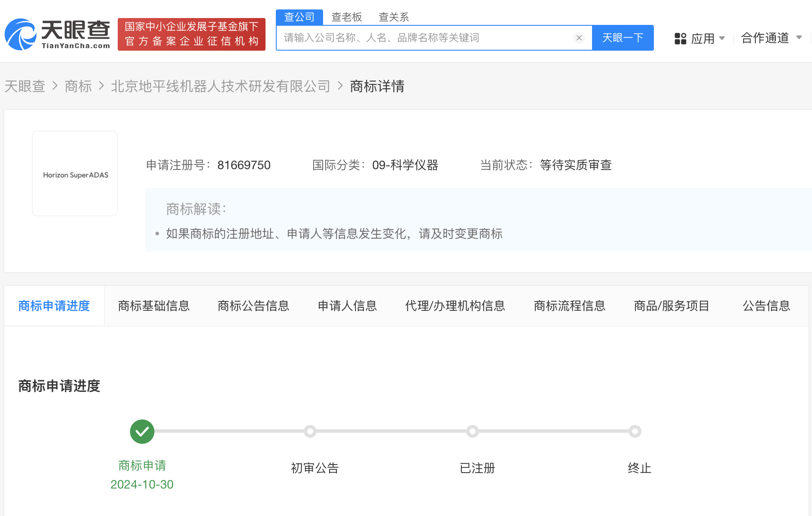The width and height of the screenshot is (812, 516).
Task: Clear the search box with X icon
Action: 579,38
